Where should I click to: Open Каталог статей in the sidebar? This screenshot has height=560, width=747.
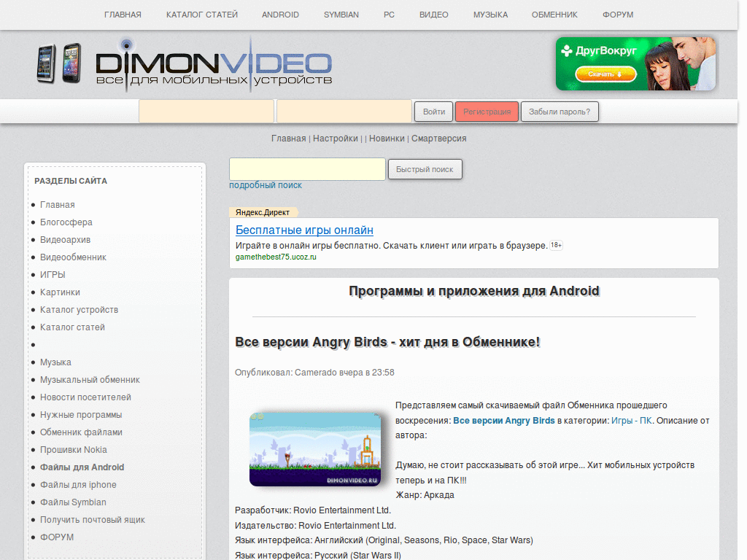[x=72, y=327]
